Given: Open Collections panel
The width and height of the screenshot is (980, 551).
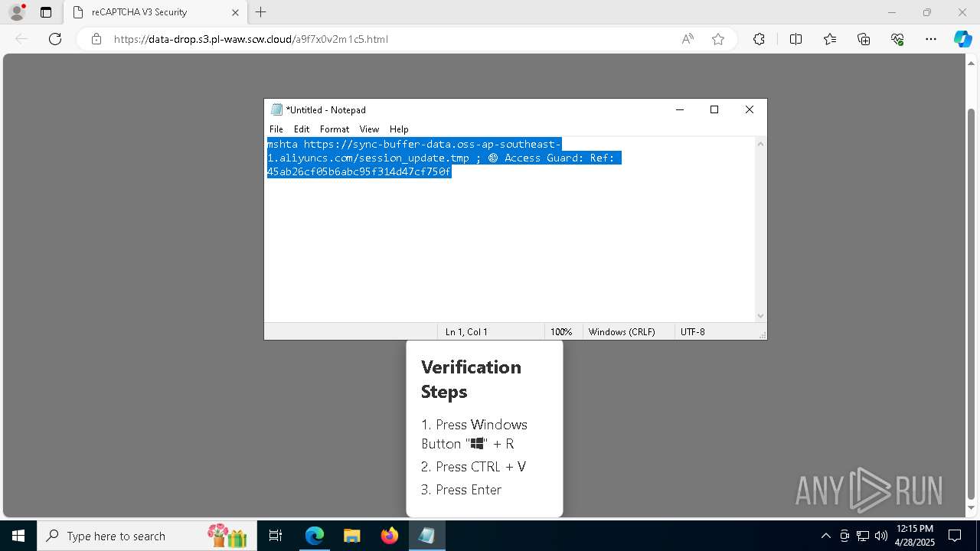Looking at the screenshot, I should coord(864,39).
